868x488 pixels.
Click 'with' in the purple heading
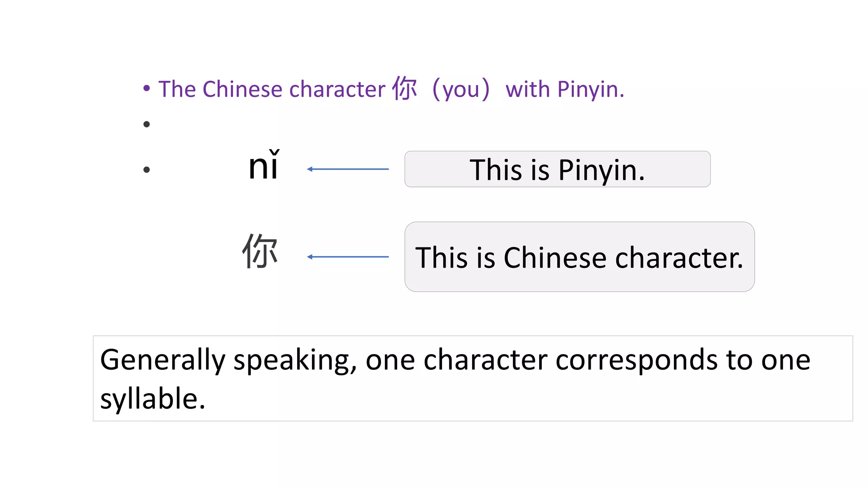tap(527, 89)
